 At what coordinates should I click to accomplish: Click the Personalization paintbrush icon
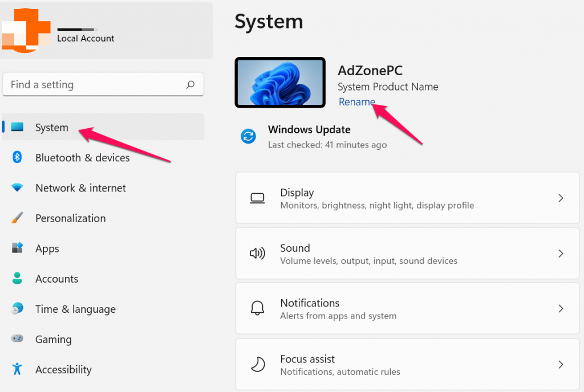(17, 218)
